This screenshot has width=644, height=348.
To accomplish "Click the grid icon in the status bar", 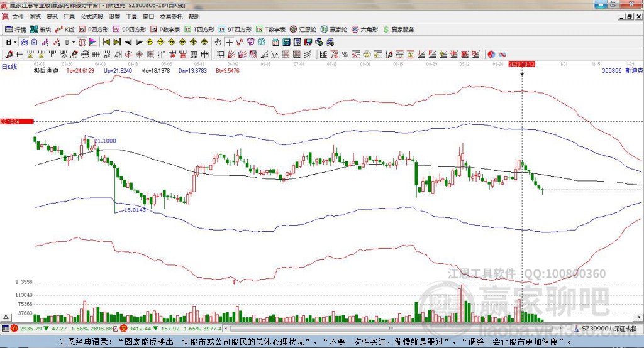I will [x=5, y=329].
